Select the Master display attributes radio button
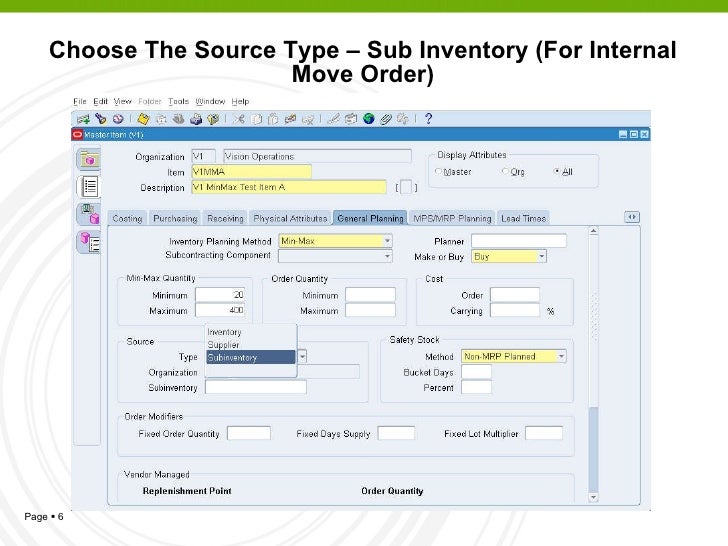The image size is (728, 546). tap(438, 171)
